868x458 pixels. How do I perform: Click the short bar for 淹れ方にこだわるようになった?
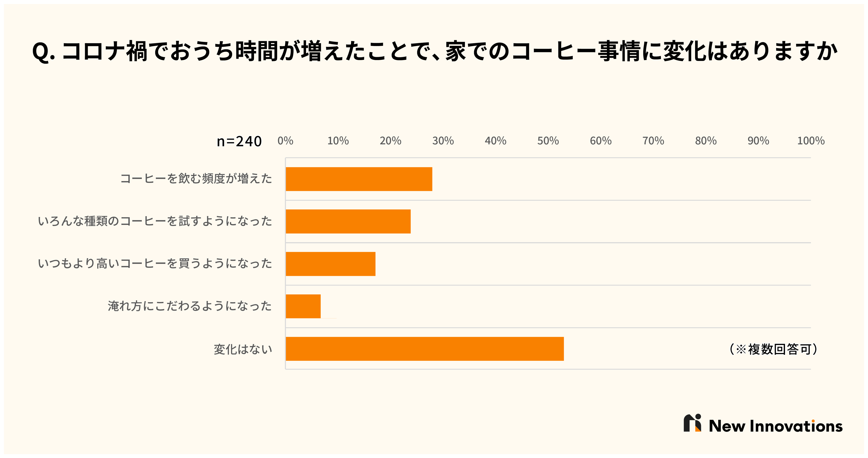point(303,306)
